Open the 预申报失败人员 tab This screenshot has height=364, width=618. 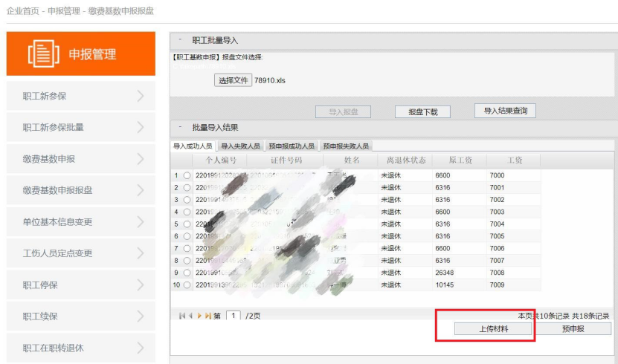point(345,146)
